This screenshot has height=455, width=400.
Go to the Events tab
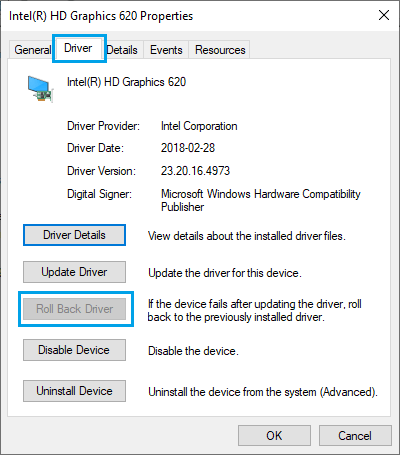tap(166, 50)
